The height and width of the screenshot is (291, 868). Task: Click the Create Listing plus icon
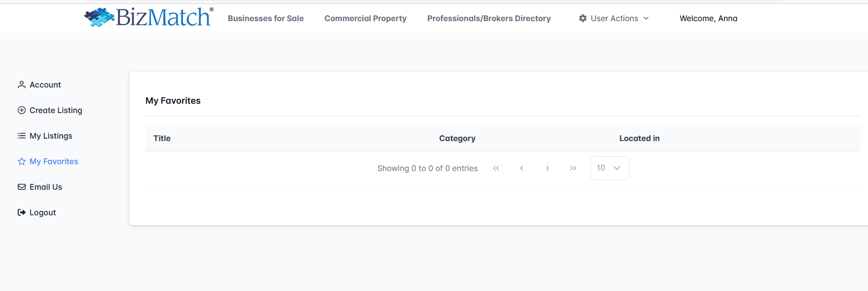pos(22,110)
